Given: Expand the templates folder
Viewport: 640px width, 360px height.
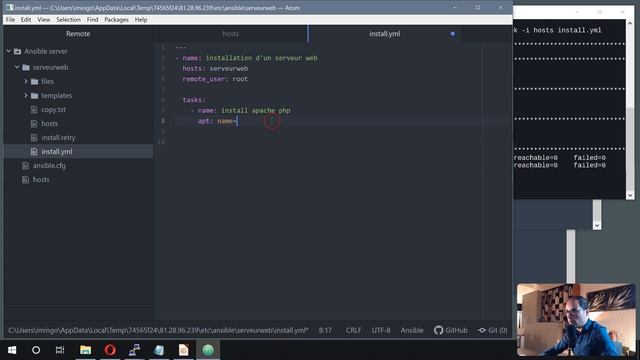Looking at the screenshot, I should 26,96.
